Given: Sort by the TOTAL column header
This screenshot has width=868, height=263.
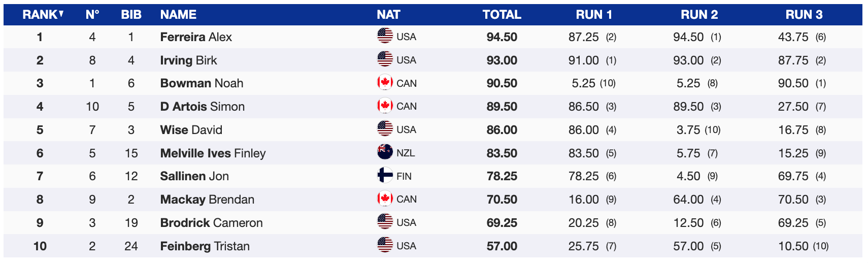Looking at the screenshot, I should tap(502, 14).
